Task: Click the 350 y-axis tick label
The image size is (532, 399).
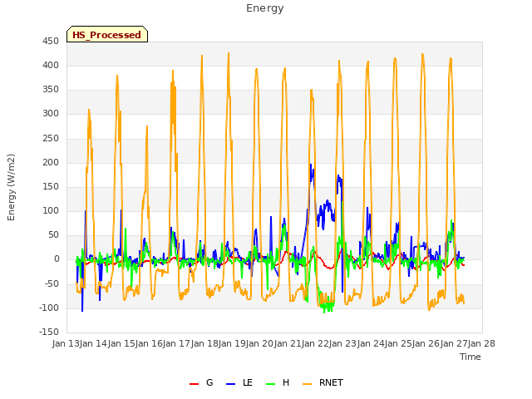Action: click(x=51, y=90)
